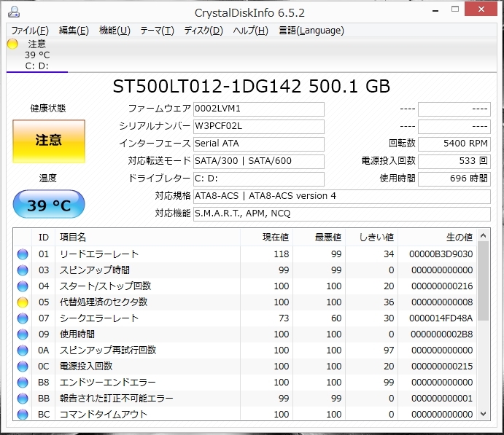The height and width of the screenshot is (435, 504).
Task: Select the 代替処理済のセクタ数 attribute name
Action: click(104, 302)
